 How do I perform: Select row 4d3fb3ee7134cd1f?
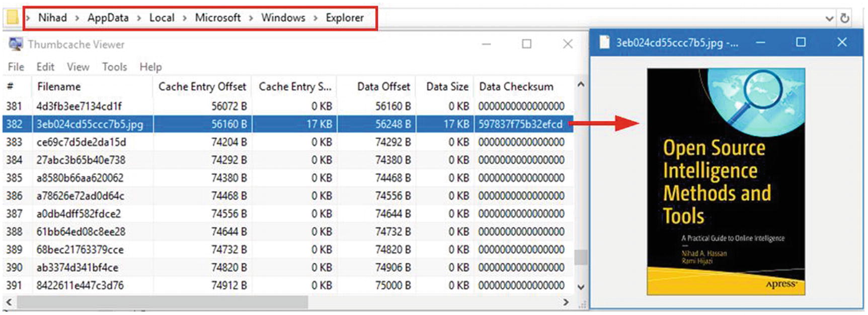coord(288,106)
